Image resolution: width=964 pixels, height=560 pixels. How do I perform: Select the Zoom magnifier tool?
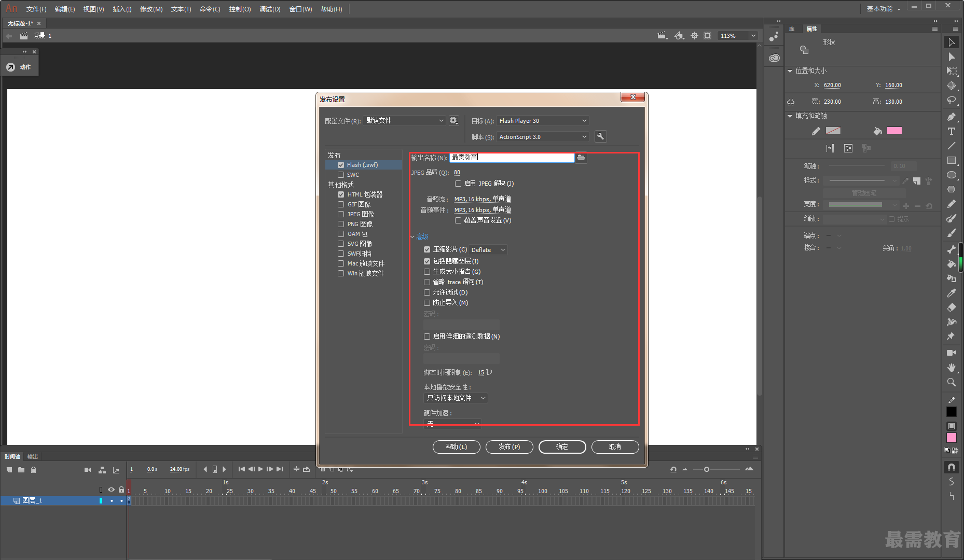952,382
